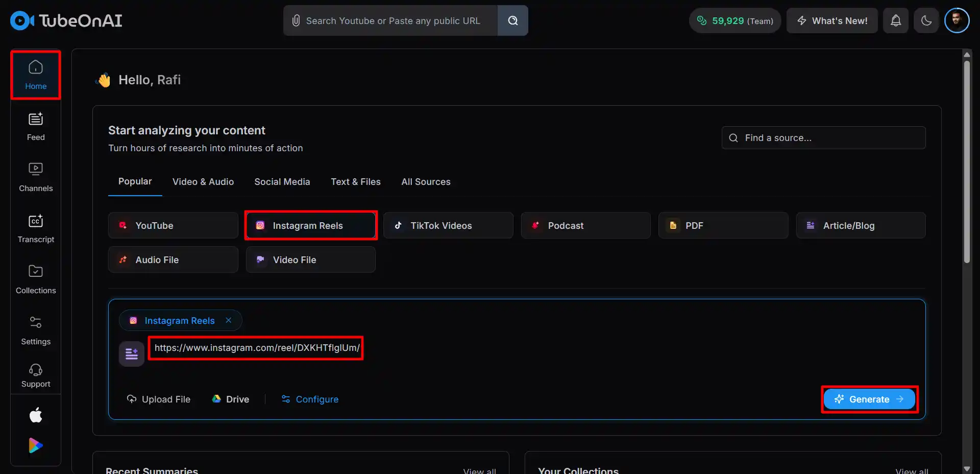Open the Configure options

[x=310, y=399]
